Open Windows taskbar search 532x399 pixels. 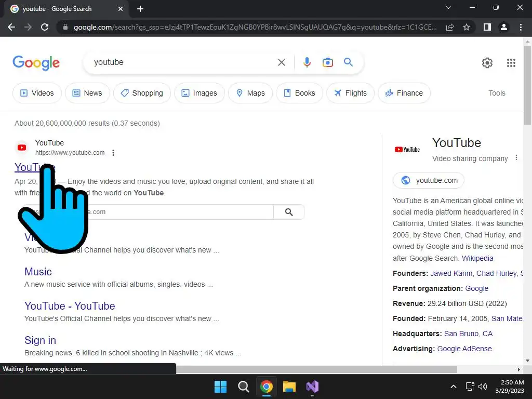click(x=243, y=387)
